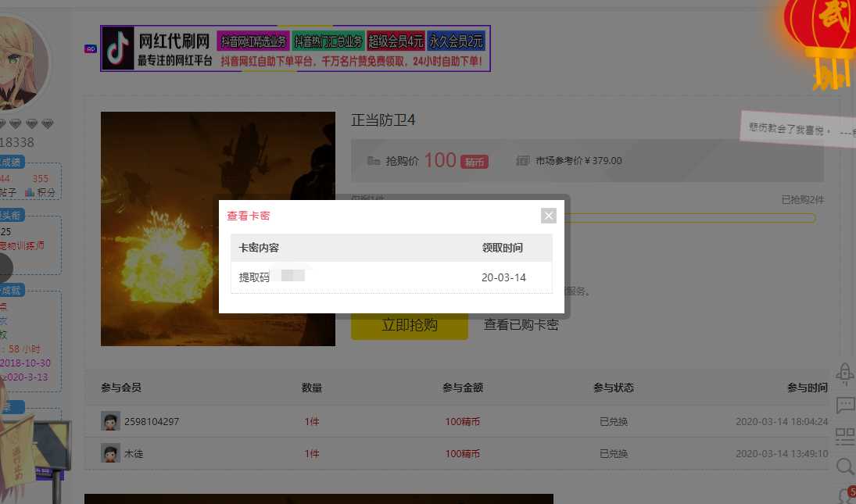The width and height of the screenshot is (856, 504).
Task: Open the chat bubble sidebar icon
Action: [845, 406]
